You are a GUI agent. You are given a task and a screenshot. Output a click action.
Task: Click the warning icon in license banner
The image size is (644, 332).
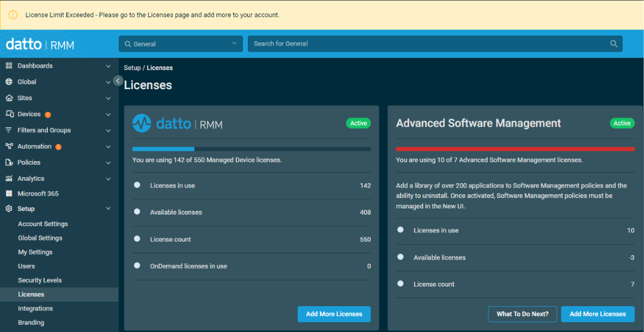pyautogui.click(x=13, y=15)
